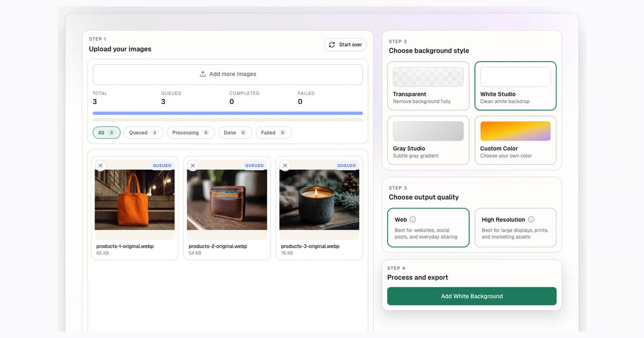Click Add White Background button
Screen dimensions: 644x338
472,296
